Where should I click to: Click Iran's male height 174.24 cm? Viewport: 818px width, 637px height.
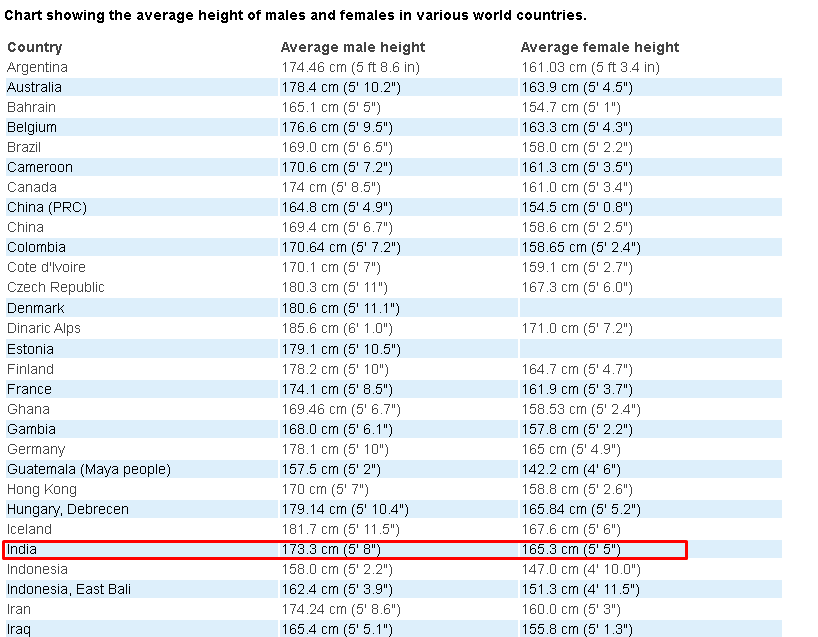click(x=341, y=609)
